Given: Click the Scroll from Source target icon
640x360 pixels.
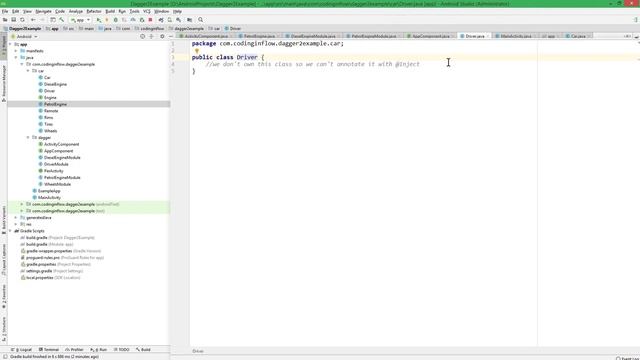Looking at the screenshot, I should pos(142,37).
